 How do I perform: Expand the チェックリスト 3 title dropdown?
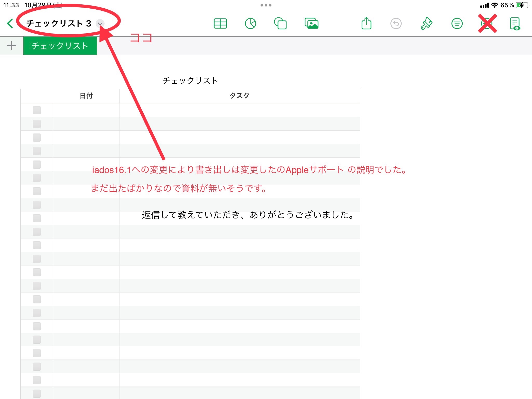100,24
